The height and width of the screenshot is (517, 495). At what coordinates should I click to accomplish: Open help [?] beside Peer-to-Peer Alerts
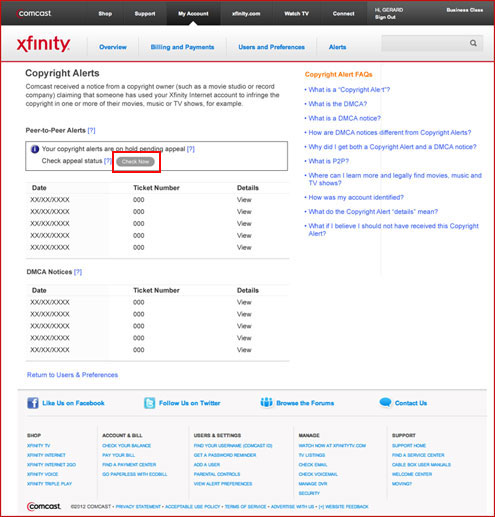91,130
